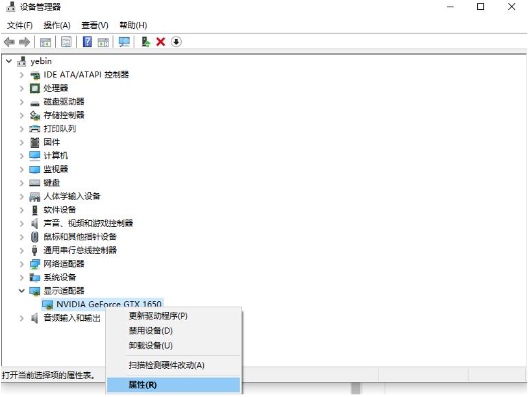Click the 鼠标和其他指针设备 mouse icon
This screenshot has width=532, height=397.
coord(35,237)
